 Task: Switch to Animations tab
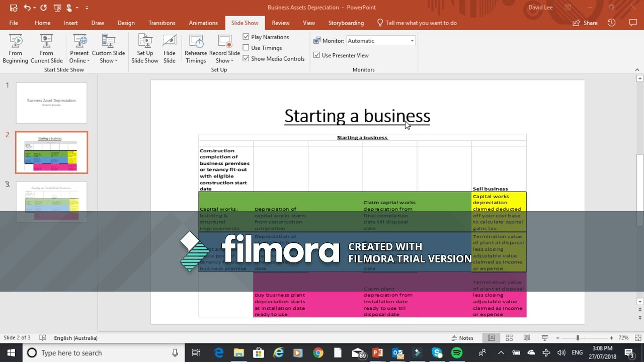203,23
